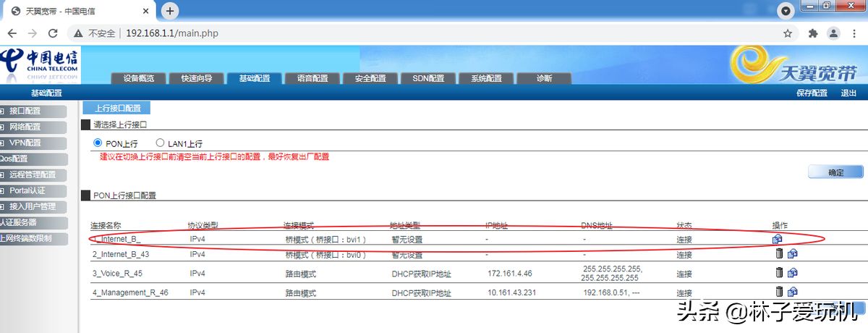
Task: Expand VPN配置 sidebar section
Action: click(x=25, y=143)
